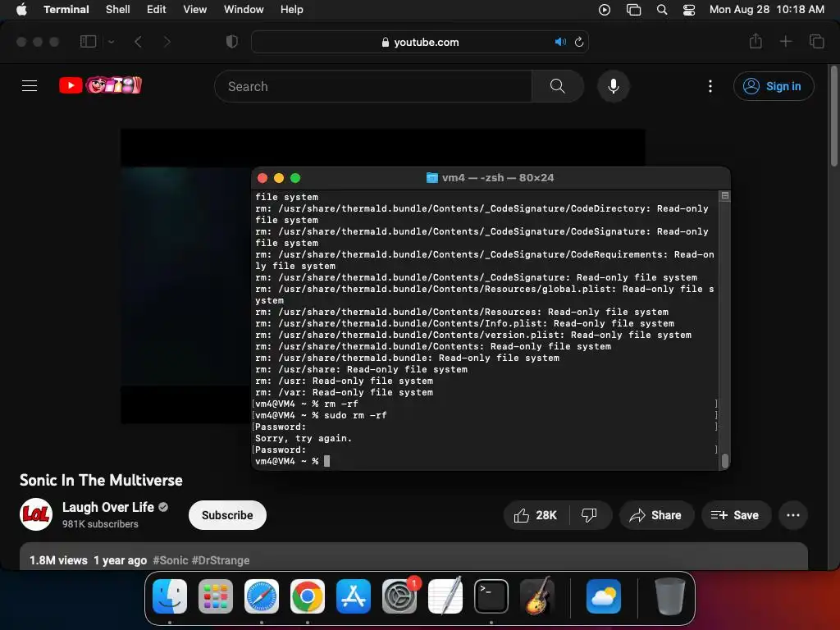Click the date and time in menu bar

767,9
